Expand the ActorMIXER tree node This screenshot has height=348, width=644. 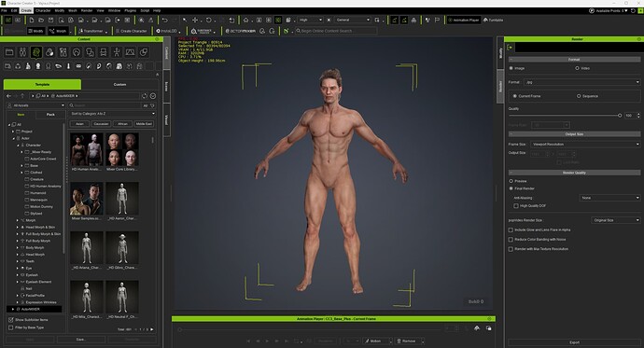coord(13,309)
